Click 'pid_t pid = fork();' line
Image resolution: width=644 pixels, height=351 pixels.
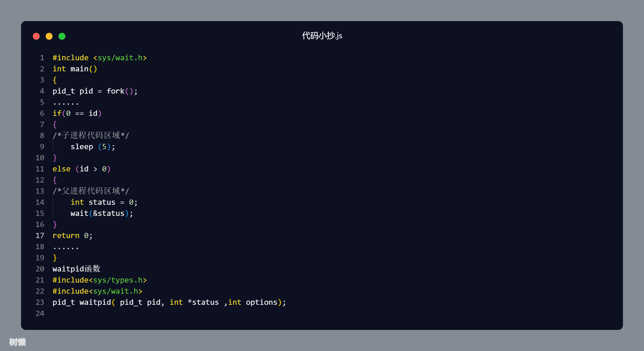click(95, 91)
